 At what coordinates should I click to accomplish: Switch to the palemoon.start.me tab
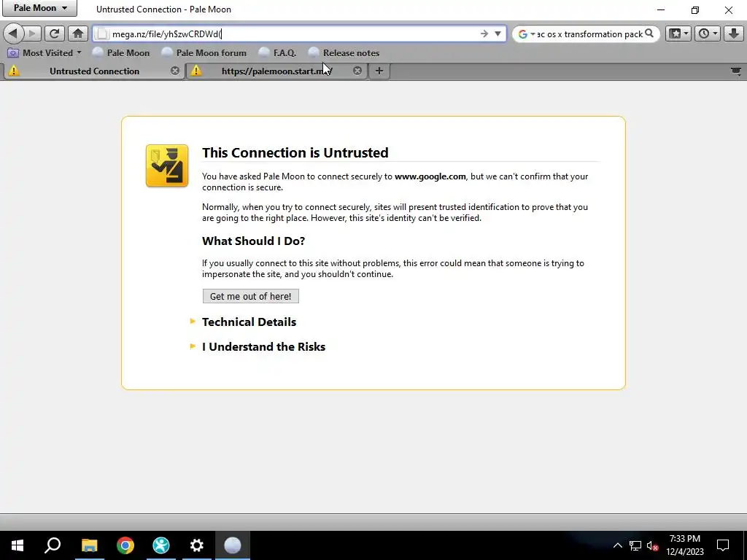tap(276, 71)
